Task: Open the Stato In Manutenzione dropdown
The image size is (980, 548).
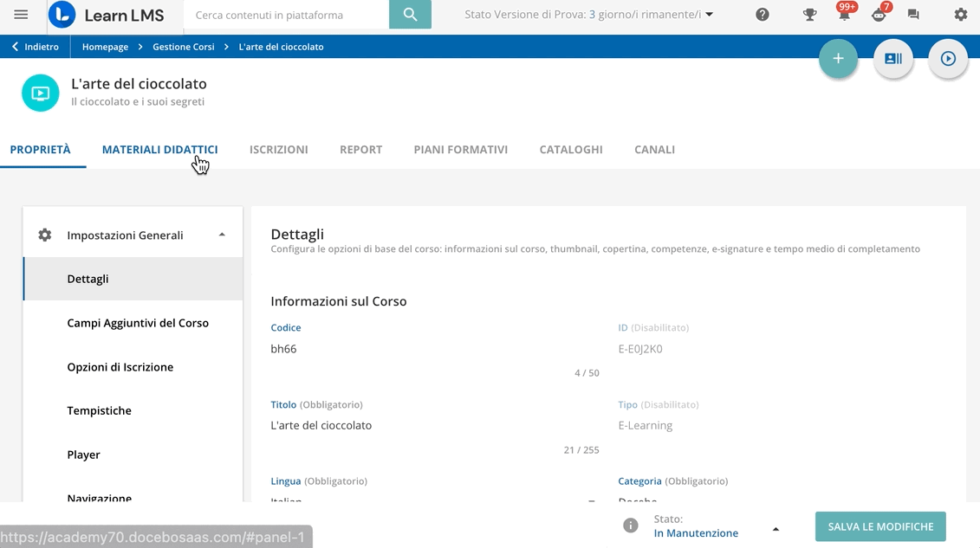Action: (775, 528)
